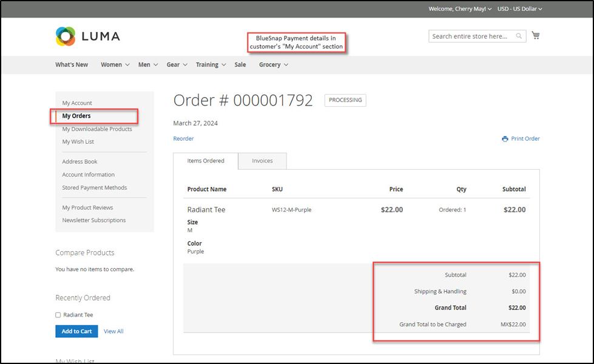Open My Product Reviews link
The width and height of the screenshot is (594, 364).
[87, 208]
